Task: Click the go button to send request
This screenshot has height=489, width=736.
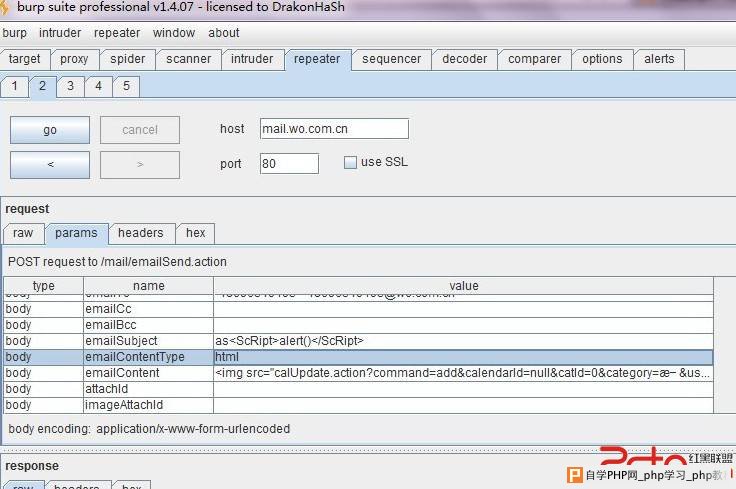Action: click(x=50, y=130)
